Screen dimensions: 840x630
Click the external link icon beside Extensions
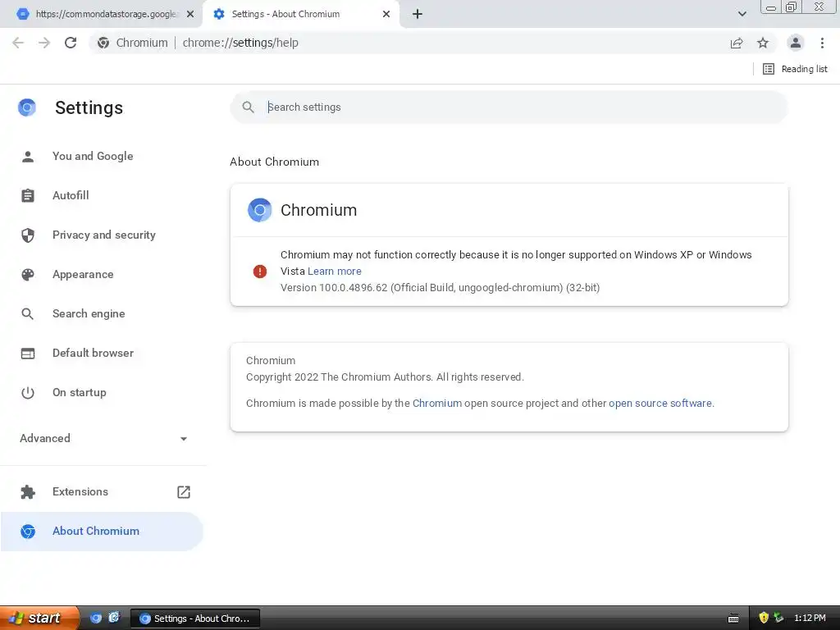(x=184, y=492)
